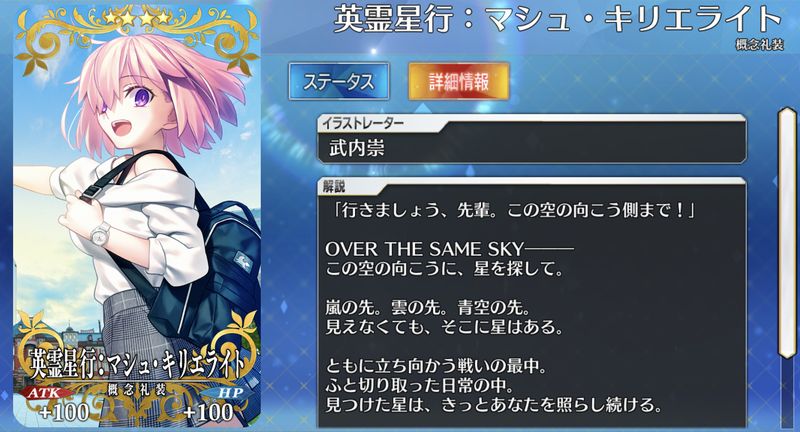Click the top title 英霊星行:マシュ・キリエライト
The height and width of the screenshot is (432, 800).
[x=558, y=18]
